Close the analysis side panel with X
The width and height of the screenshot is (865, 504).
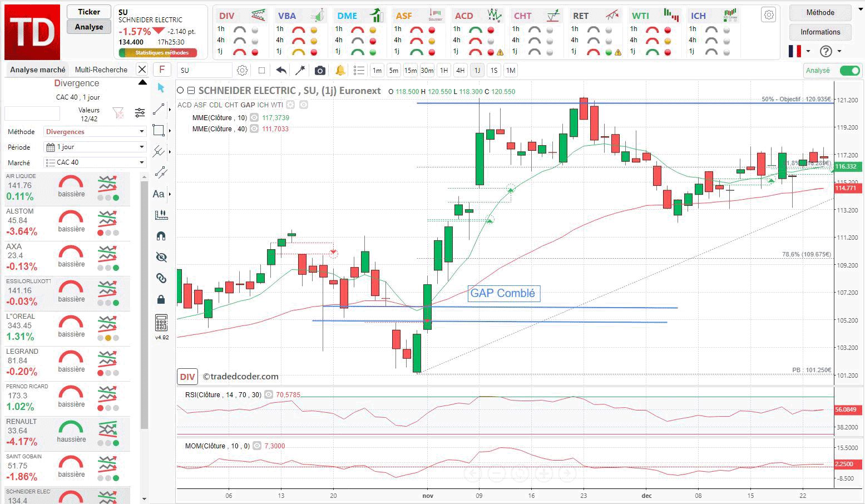pos(142,70)
